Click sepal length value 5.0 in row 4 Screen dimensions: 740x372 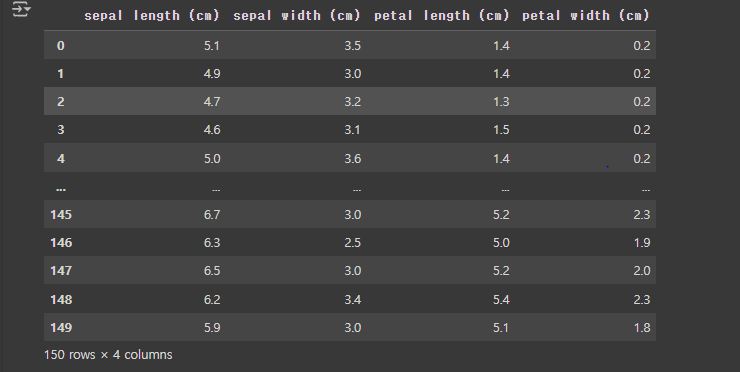[x=212, y=159]
